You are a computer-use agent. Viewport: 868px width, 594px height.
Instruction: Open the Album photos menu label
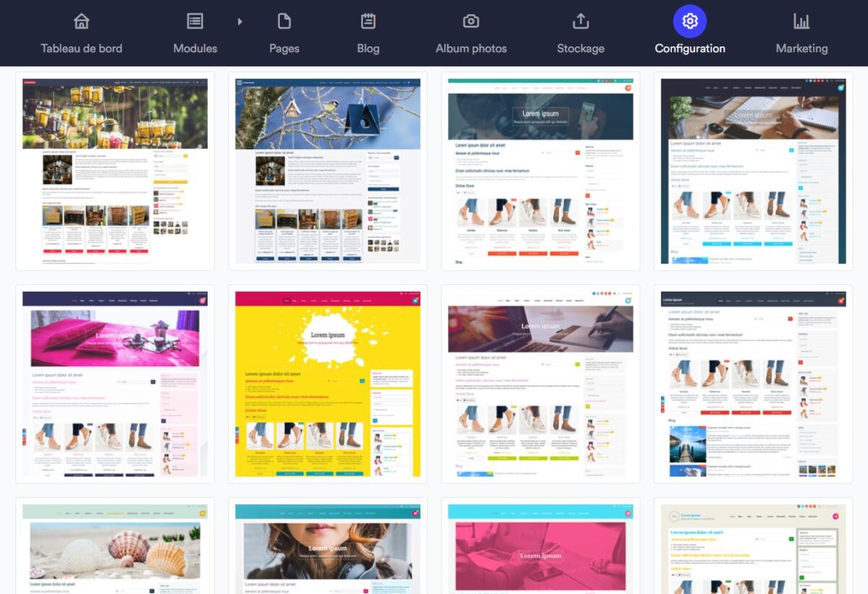coord(471,48)
